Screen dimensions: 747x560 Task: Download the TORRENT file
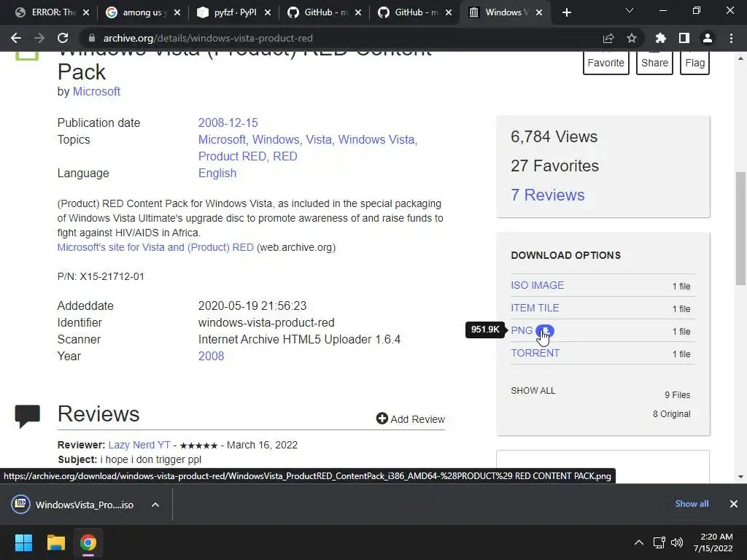[535, 353]
